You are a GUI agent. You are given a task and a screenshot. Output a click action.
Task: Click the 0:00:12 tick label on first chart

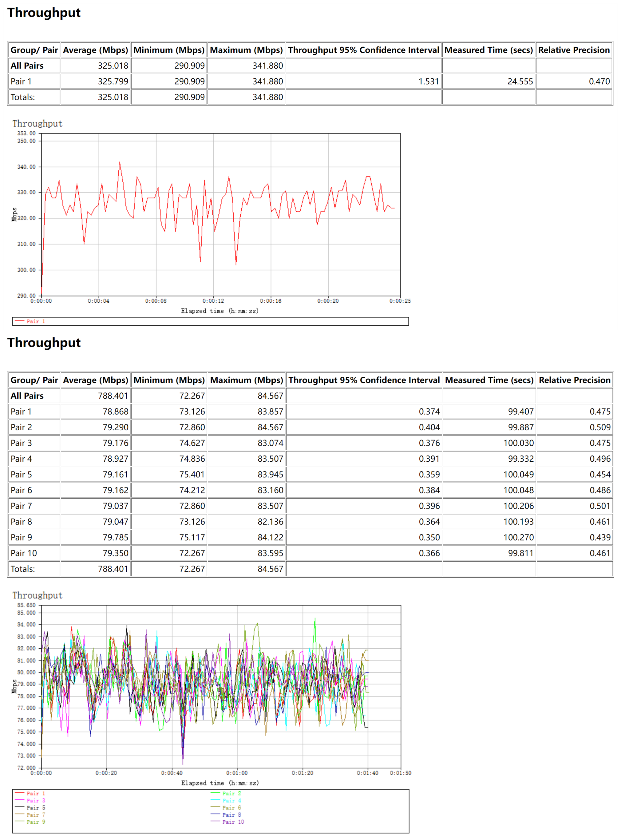[213, 301]
